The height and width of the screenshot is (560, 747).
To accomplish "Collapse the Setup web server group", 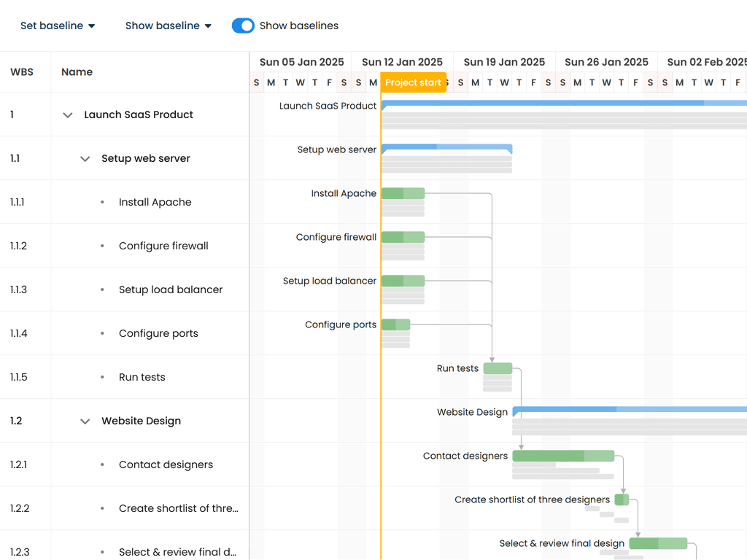I will [x=85, y=159].
